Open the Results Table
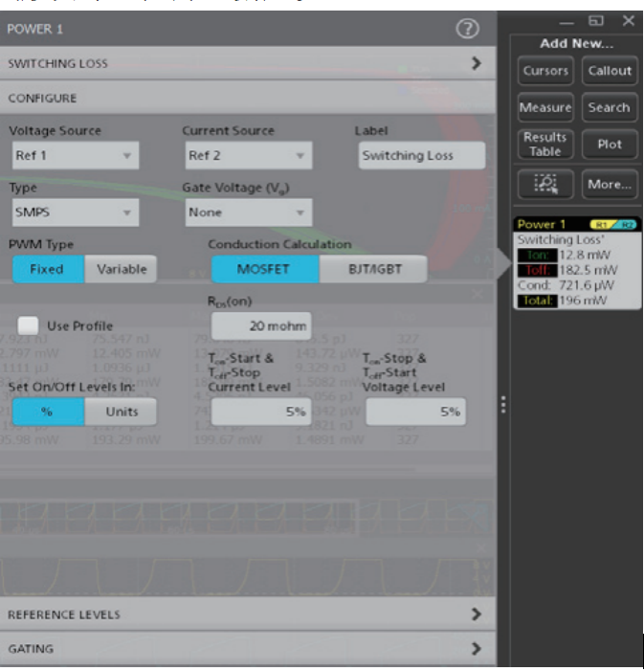 click(x=545, y=145)
